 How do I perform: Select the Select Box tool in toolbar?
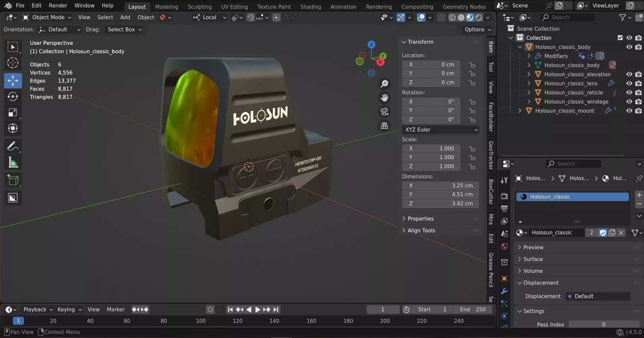(13, 47)
